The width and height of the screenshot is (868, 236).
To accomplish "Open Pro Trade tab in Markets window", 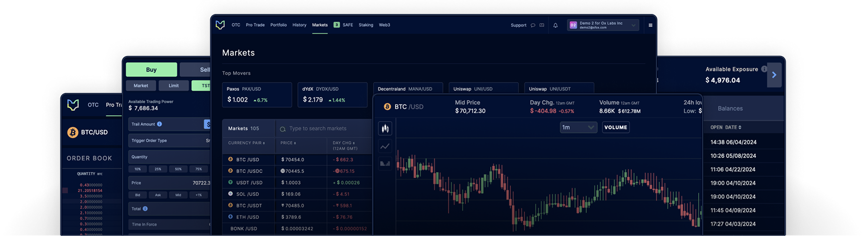I will (255, 25).
